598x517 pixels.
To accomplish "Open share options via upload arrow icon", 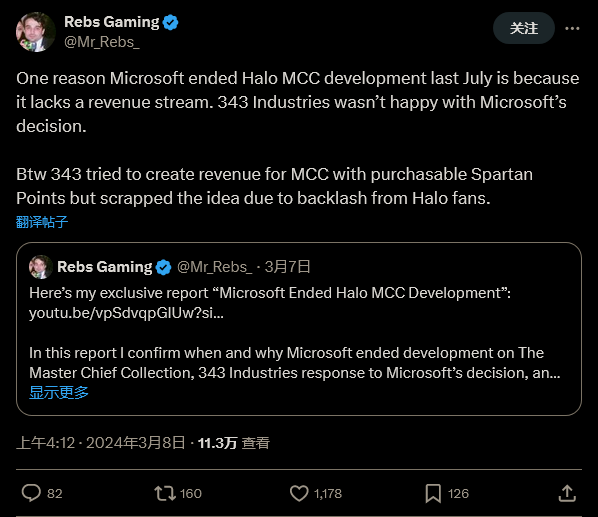I will 567,493.
